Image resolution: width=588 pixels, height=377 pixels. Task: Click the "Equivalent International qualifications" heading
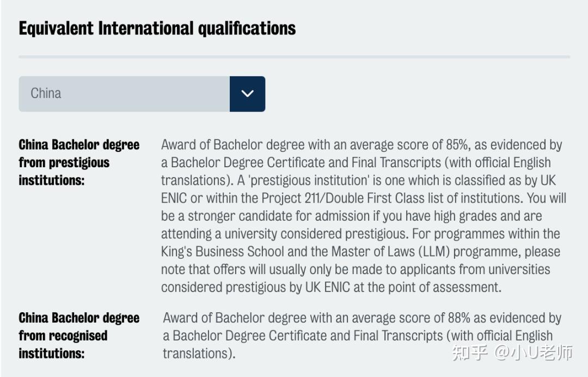click(157, 28)
